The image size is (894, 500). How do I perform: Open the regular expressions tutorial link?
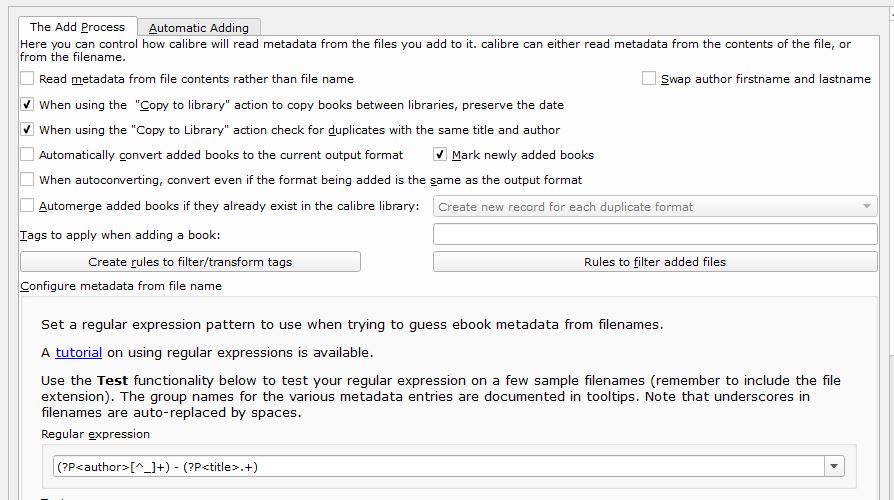[78, 352]
